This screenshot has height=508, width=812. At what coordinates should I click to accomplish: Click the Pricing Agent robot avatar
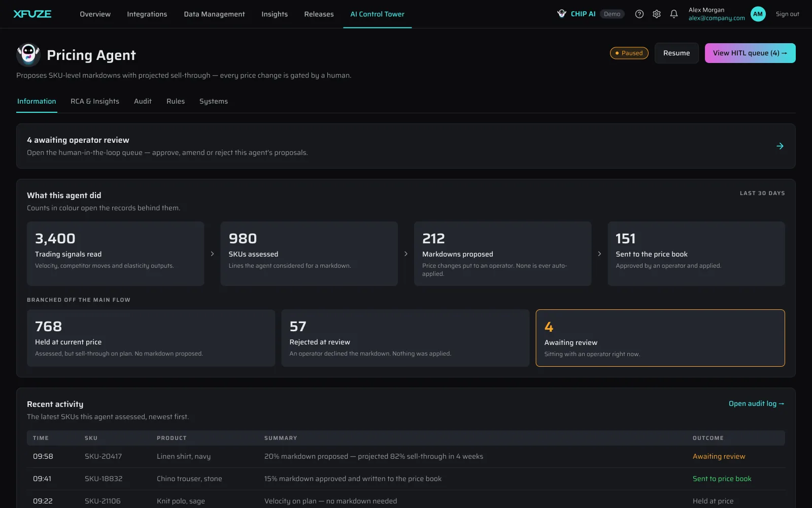coord(28,54)
